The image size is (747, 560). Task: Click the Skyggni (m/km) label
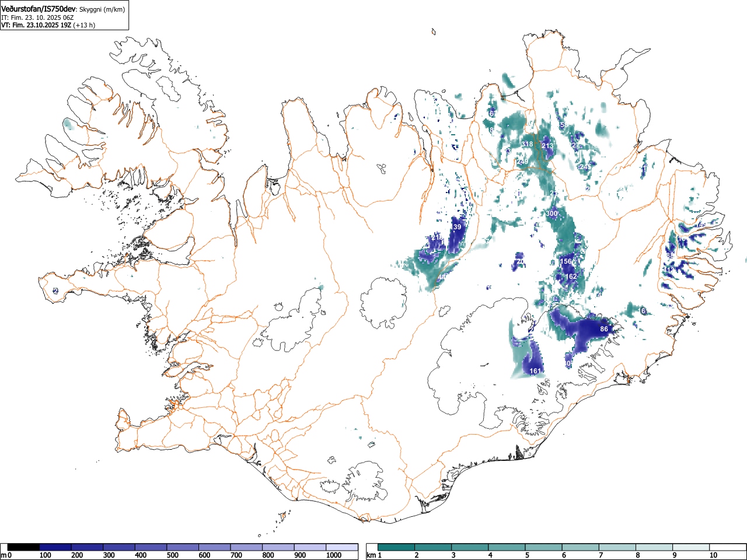pos(102,9)
